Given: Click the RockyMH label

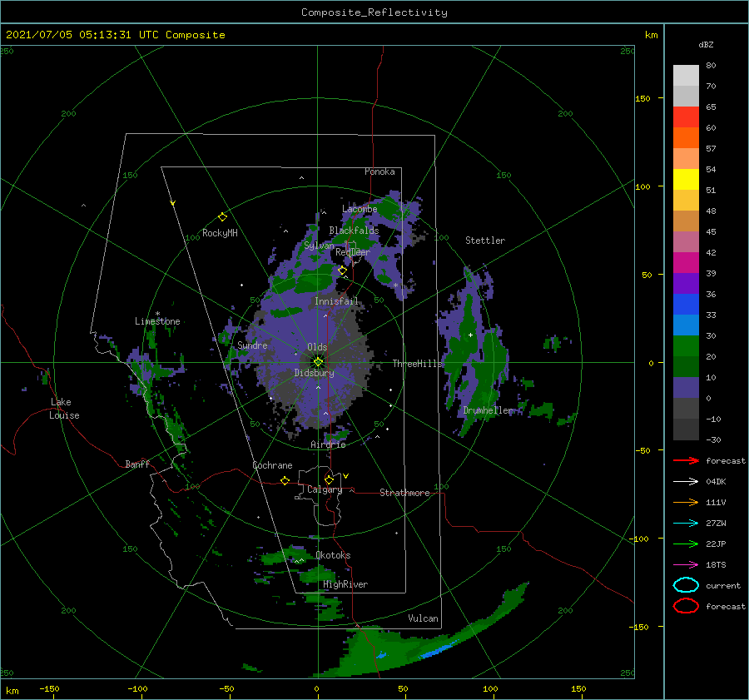Looking at the screenshot, I should [220, 233].
